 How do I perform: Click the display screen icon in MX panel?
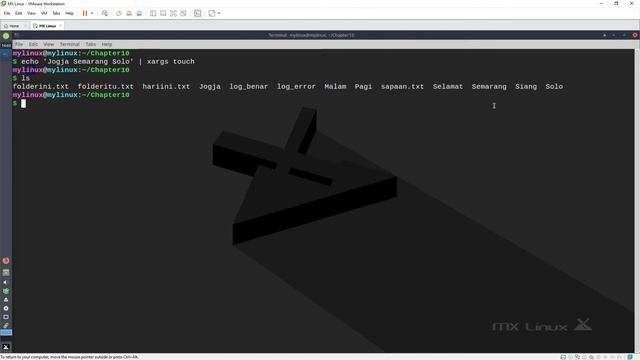(6, 317)
